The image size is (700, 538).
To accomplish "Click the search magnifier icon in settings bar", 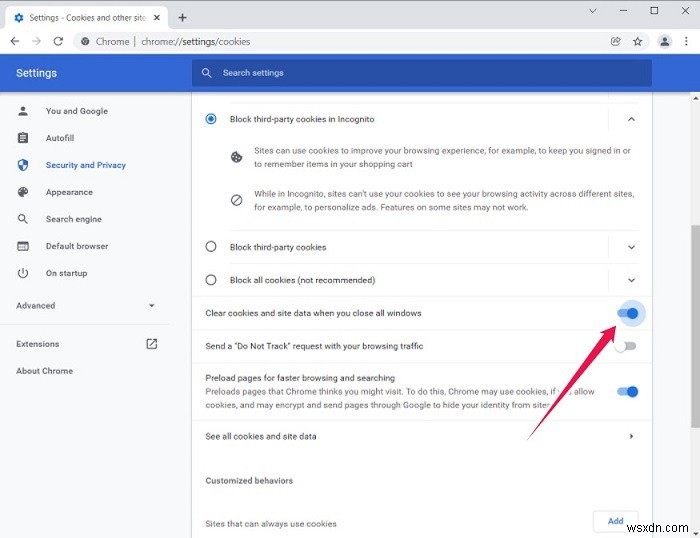I will [206, 73].
